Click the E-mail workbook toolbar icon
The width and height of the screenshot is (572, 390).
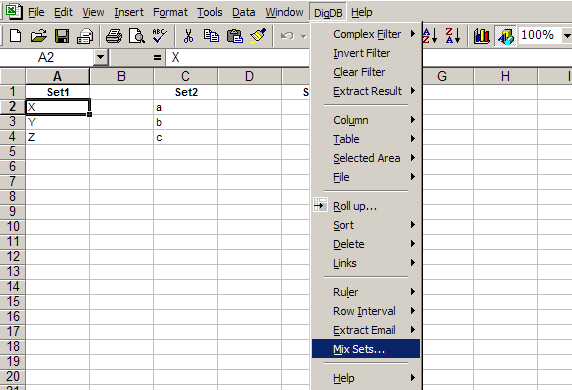click(85, 36)
